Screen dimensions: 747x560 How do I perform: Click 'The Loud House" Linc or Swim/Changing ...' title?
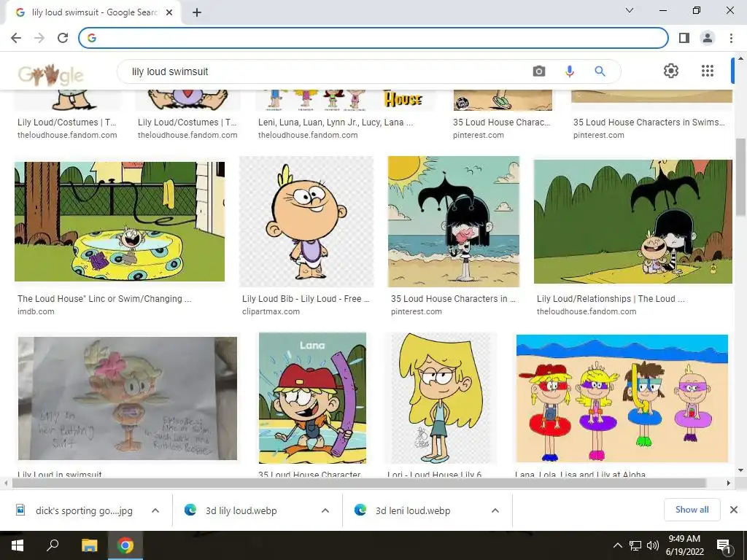(x=104, y=298)
